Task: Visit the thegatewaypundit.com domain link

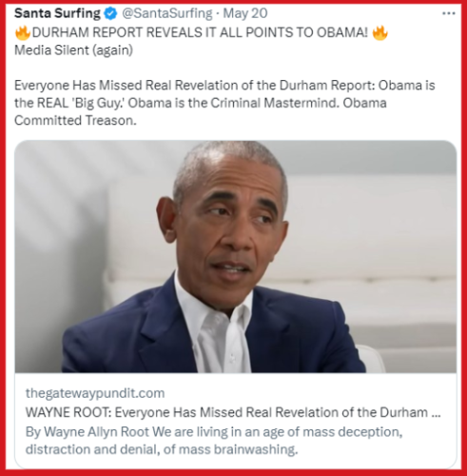Action: coord(95,393)
